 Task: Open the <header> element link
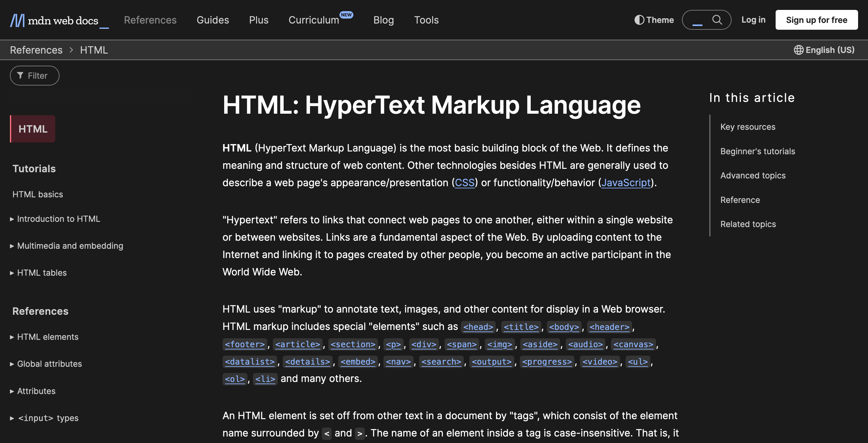tap(609, 327)
